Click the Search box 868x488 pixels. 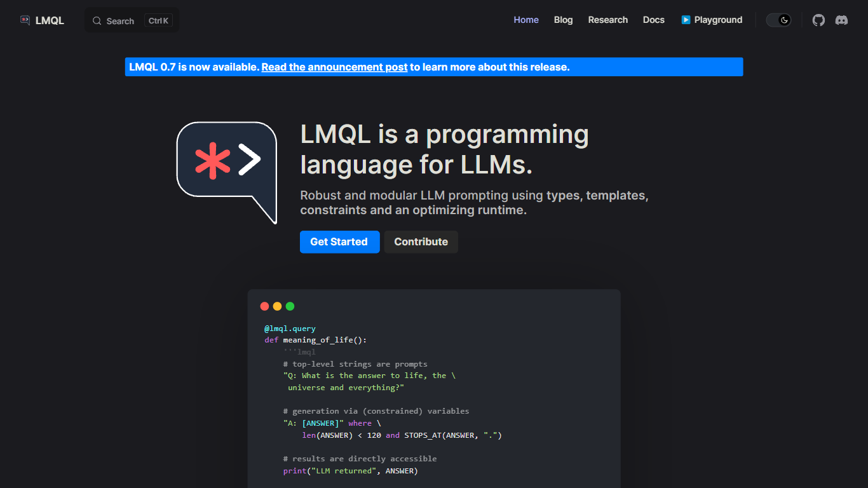132,20
